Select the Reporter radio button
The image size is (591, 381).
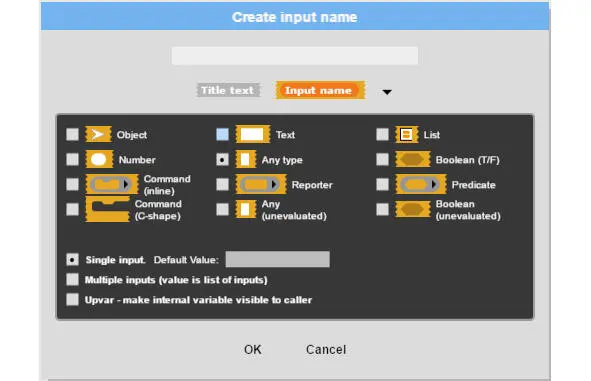click(x=222, y=184)
